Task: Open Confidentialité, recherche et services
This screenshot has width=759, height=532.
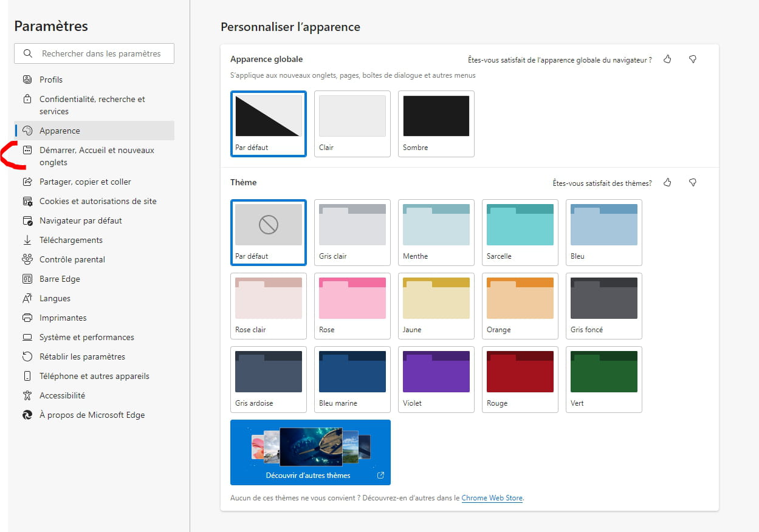Action: tap(94, 105)
